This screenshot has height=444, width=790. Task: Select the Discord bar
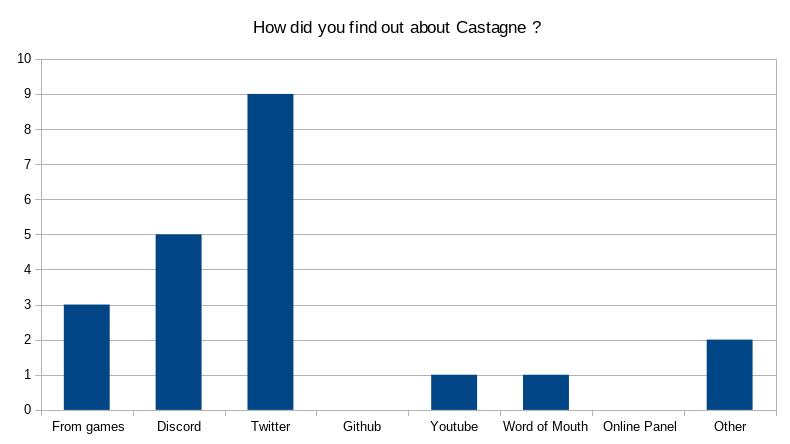[x=178, y=322]
